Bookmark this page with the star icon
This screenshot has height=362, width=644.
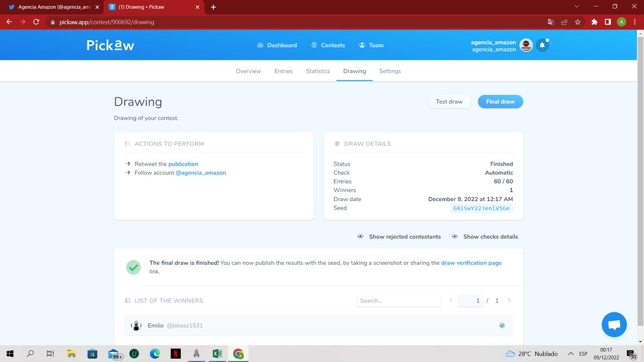578,22
